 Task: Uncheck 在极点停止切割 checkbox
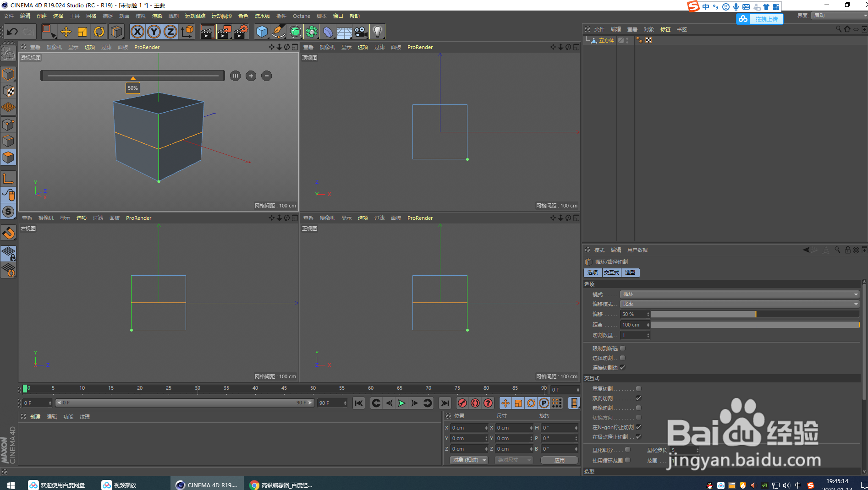638,436
